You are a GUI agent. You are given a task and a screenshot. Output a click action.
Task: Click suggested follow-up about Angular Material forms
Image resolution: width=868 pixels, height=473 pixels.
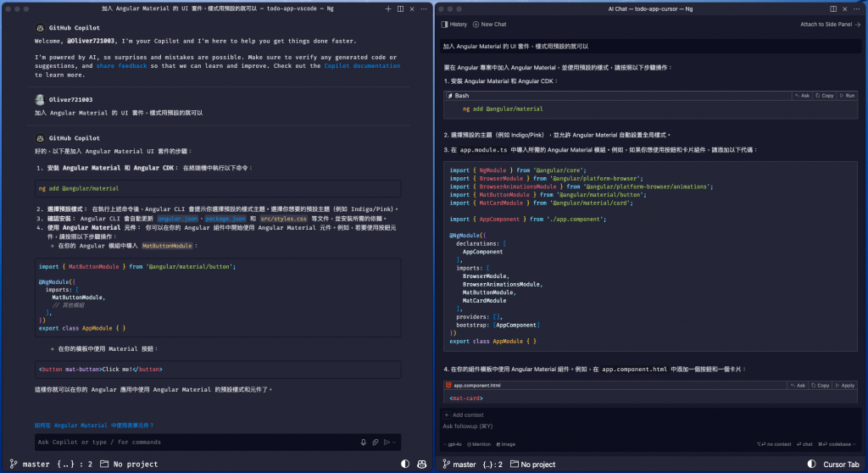[x=93, y=426]
